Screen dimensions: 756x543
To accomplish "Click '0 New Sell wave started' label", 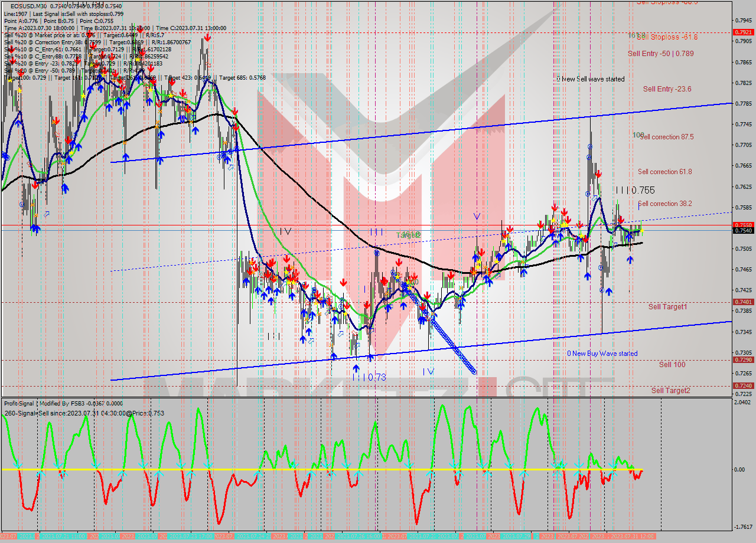I will click(591, 79).
